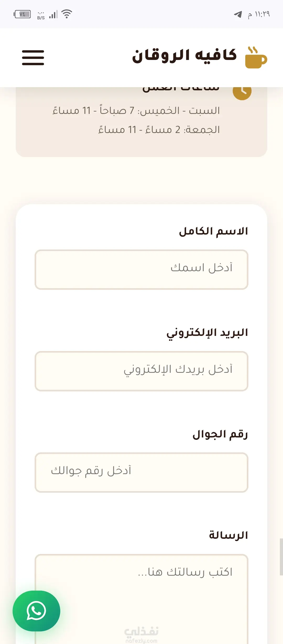Tap the Wi-Fi status icon
The image size is (283, 644).
(x=67, y=14)
